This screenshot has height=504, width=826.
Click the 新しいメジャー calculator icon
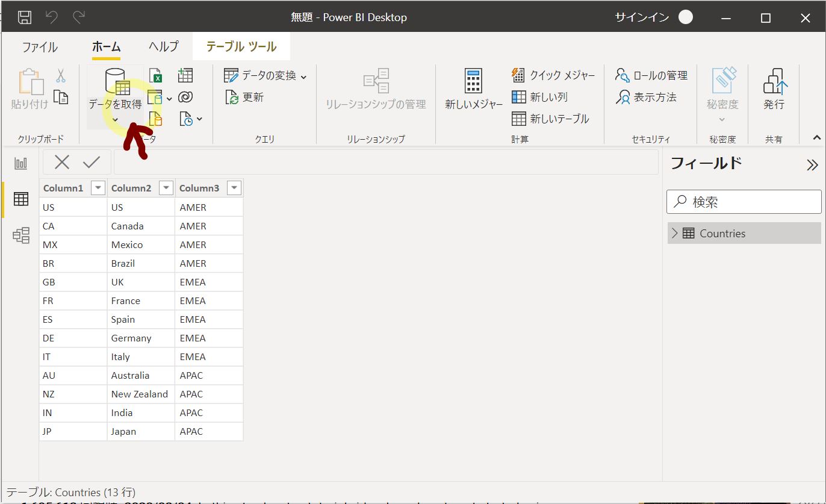pyautogui.click(x=473, y=81)
